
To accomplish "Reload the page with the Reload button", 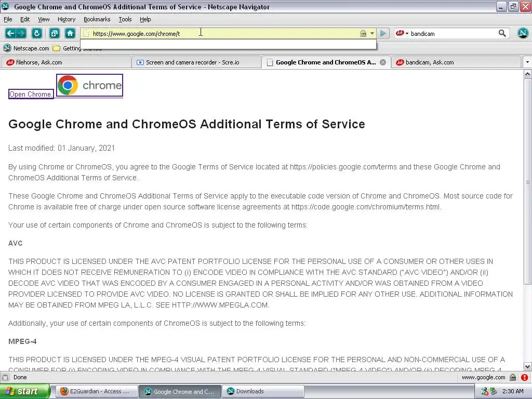I will tap(37, 33).
